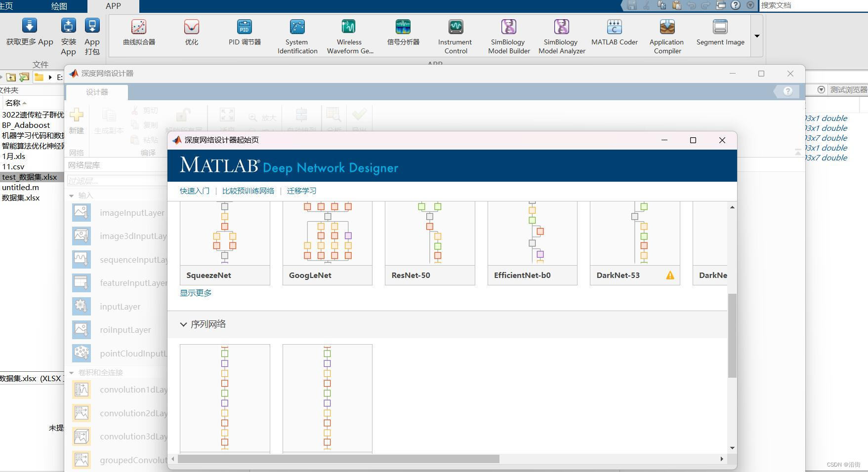This screenshot has width=868, height=472.
Task: Click the search documentation field
Action: (813, 5)
